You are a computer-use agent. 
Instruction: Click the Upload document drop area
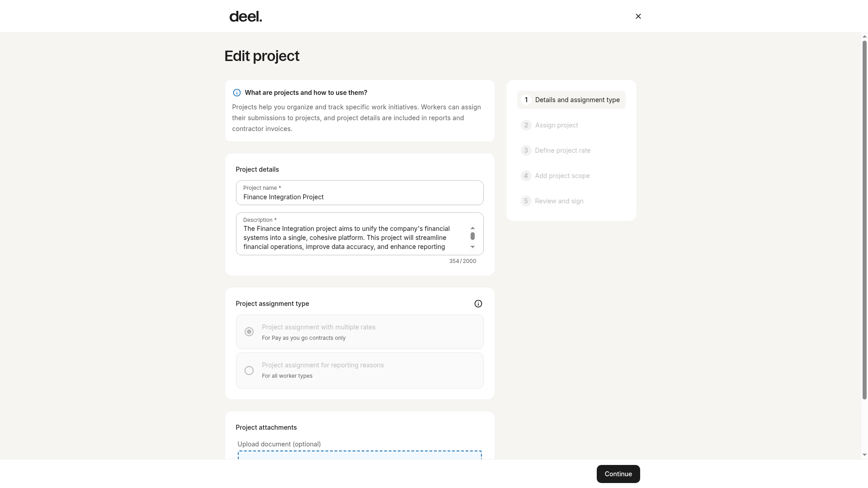pos(359,455)
